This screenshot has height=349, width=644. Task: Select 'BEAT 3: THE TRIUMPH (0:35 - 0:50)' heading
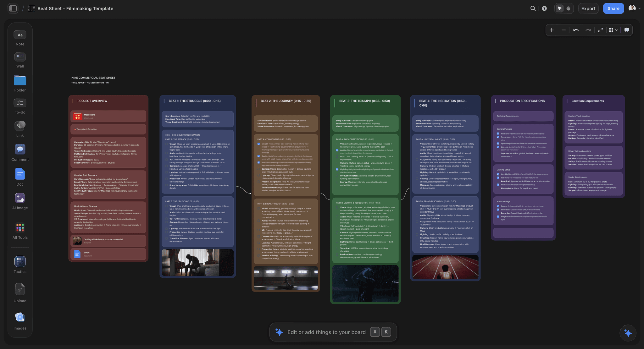[x=364, y=101]
